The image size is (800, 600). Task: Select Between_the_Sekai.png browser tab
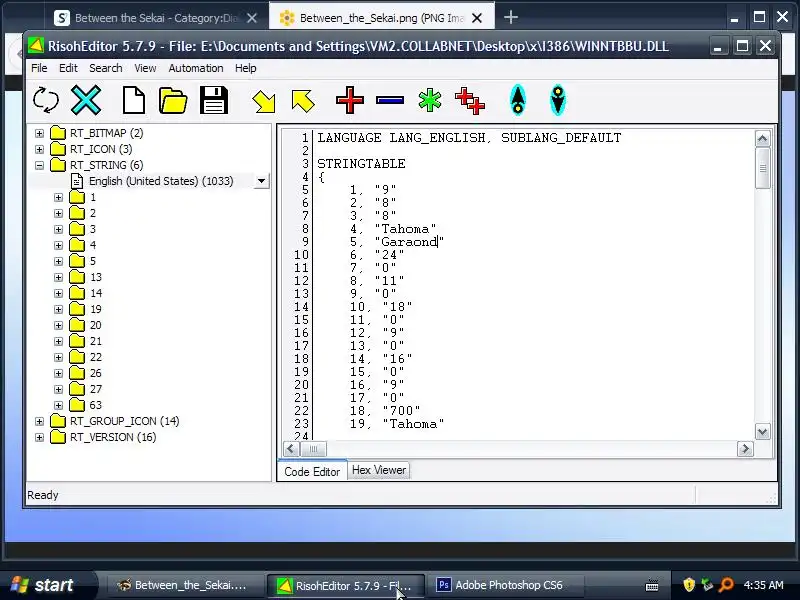(382, 18)
